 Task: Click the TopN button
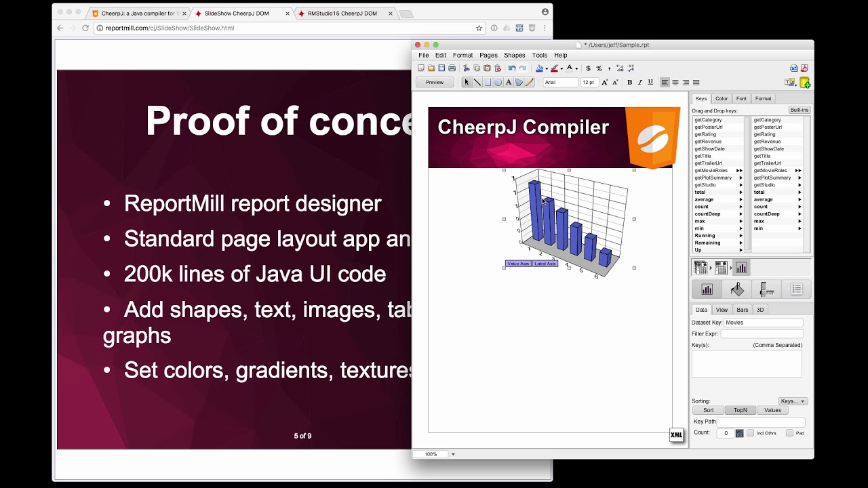741,410
